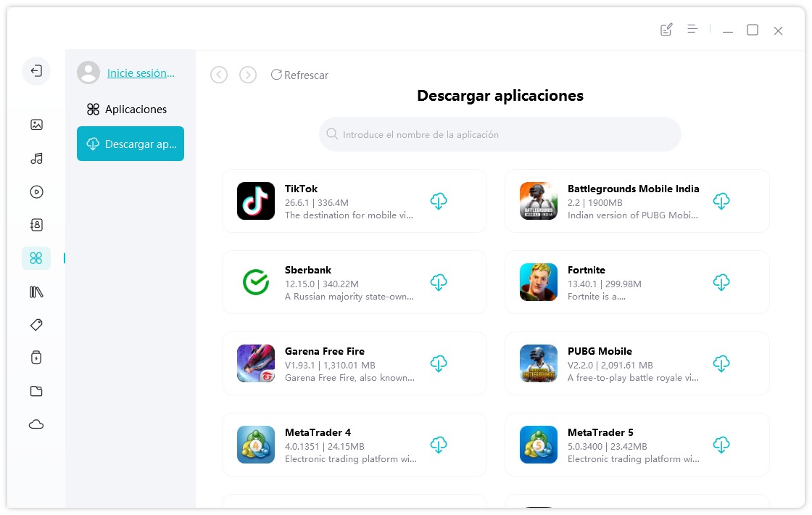Click the Sberbank app title
This screenshot has width=812, height=515.
(308, 270)
